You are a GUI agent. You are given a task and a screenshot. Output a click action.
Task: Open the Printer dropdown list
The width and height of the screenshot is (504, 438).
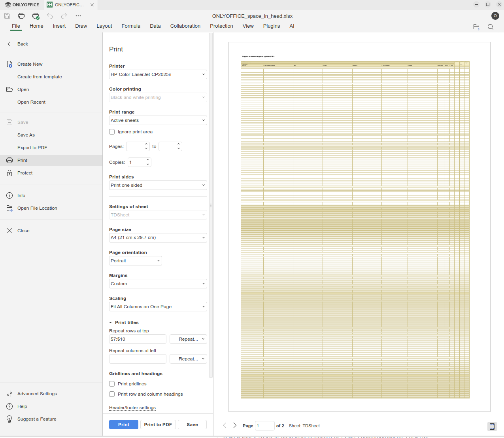[x=158, y=74]
